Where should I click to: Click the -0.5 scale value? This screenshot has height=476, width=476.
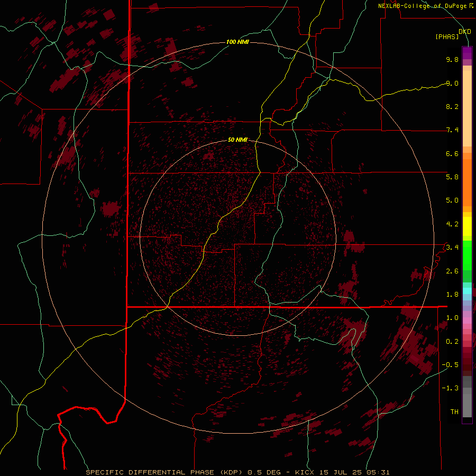(450, 365)
